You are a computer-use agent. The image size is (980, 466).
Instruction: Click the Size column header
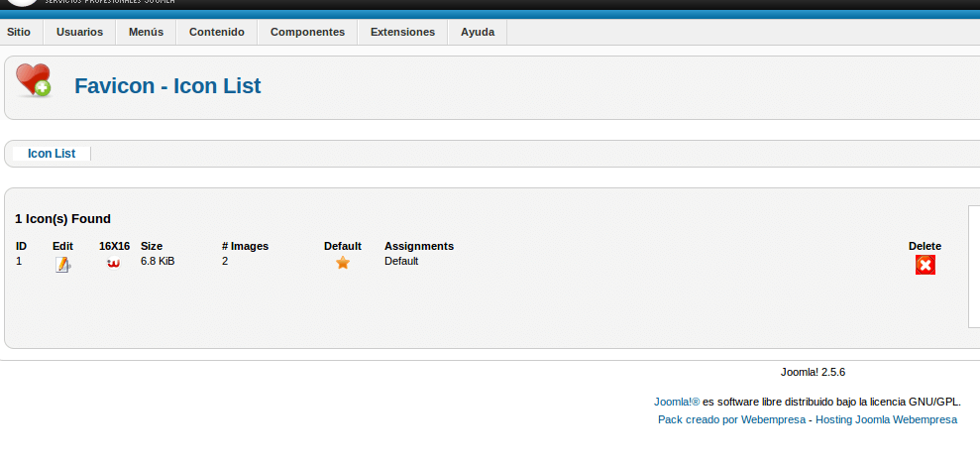pyautogui.click(x=152, y=247)
